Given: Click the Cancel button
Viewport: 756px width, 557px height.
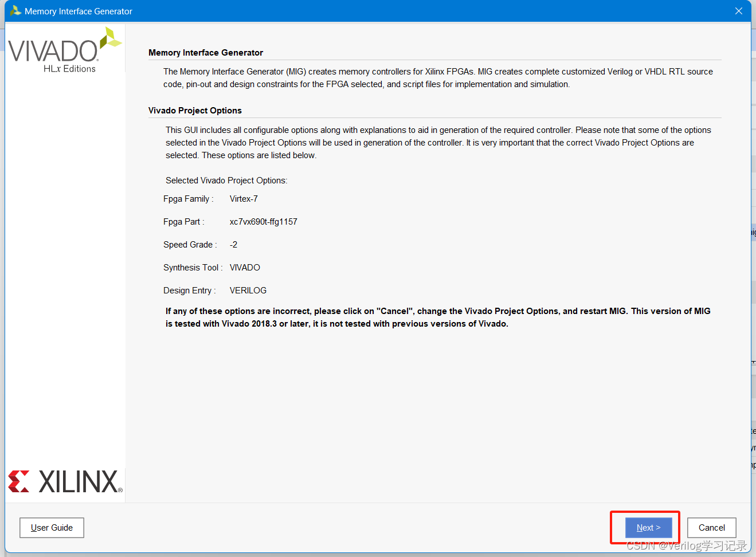Looking at the screenshot, I should point(711,528).
